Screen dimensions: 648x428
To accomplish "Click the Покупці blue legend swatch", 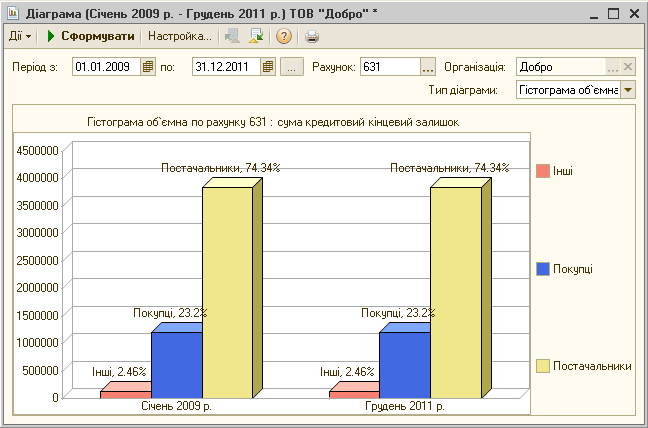I will click(543, 269).
